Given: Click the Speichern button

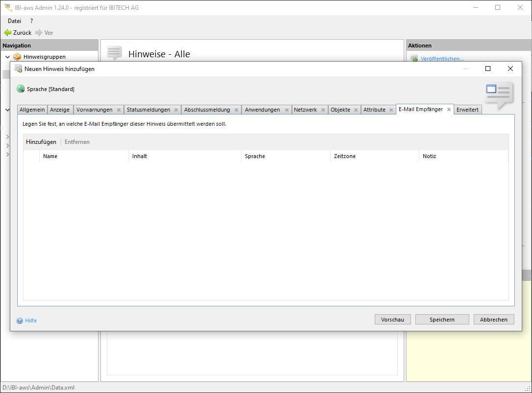Looking at the screenshot, I should click(x=442, y=320).
